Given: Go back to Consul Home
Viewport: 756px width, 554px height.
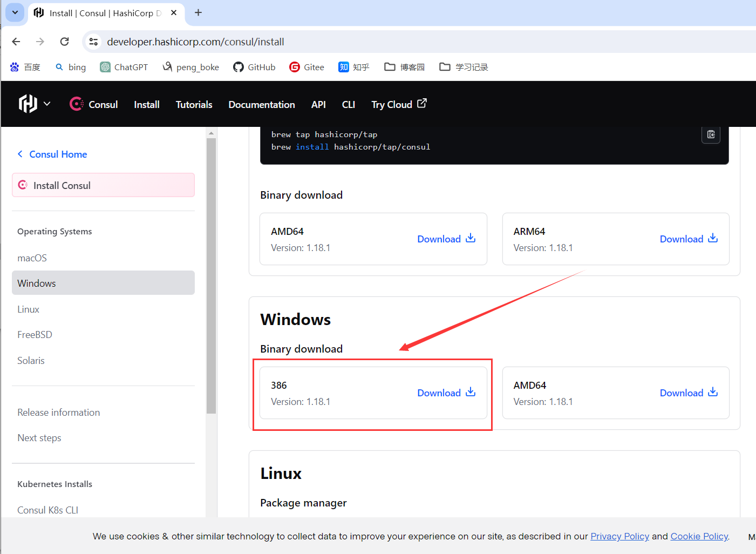Looking at the screenshot, I should pos(52,154).
